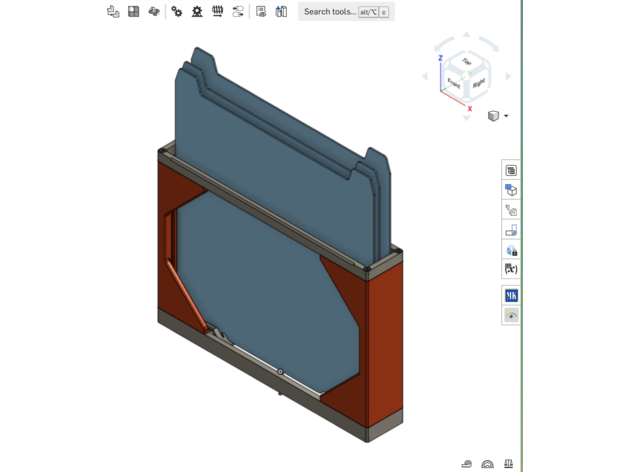
Task: Select the Right face of view cube
Action: pyautogui.click(x=477, y=84)
